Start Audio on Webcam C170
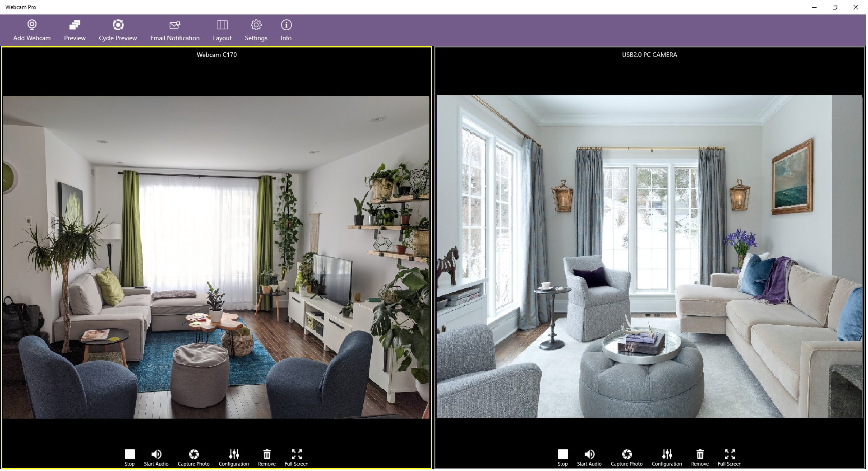This screenshot has height=471, width=868. click(156, 456)
